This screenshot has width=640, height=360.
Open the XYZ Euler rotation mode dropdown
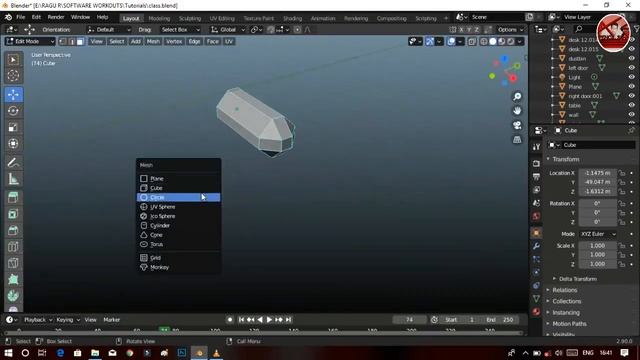point(598,234)
